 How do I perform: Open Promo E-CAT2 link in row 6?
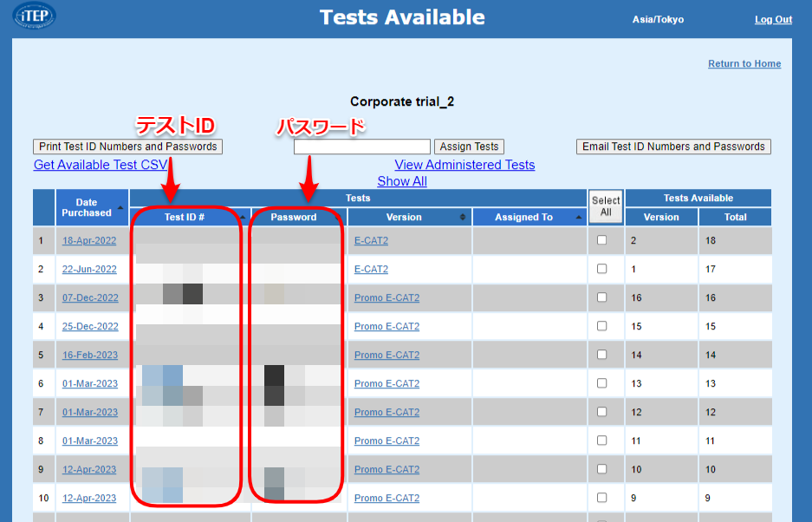click(387, 383)
